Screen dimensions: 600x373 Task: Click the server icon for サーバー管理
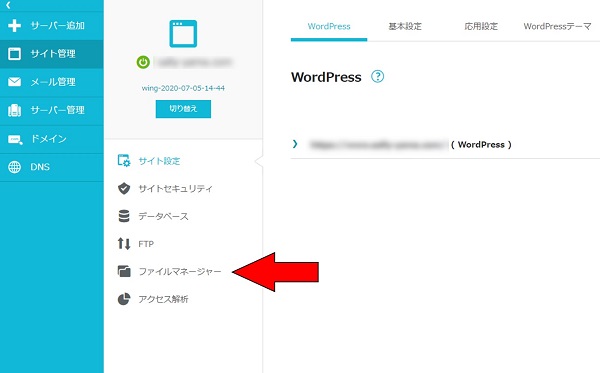coord(15,110)
